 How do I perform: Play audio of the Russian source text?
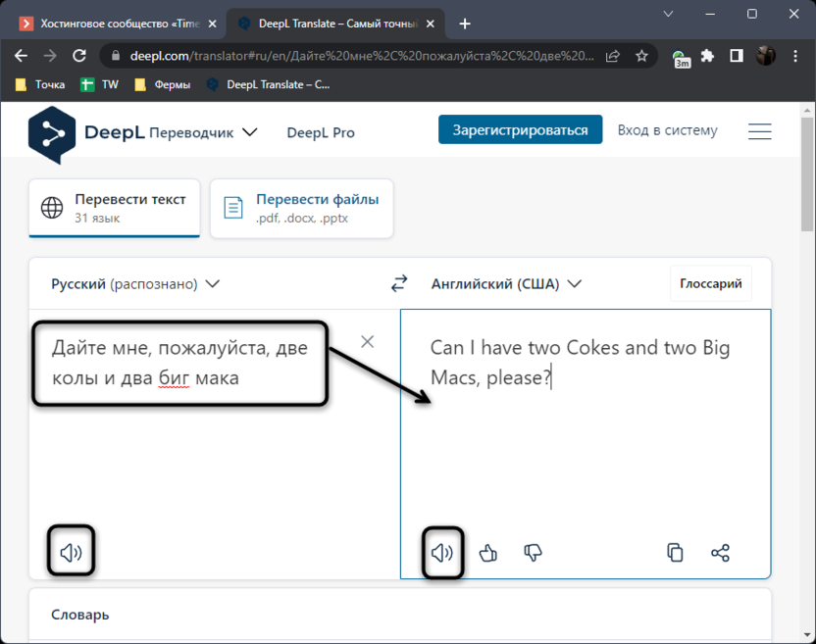[71, 553]
